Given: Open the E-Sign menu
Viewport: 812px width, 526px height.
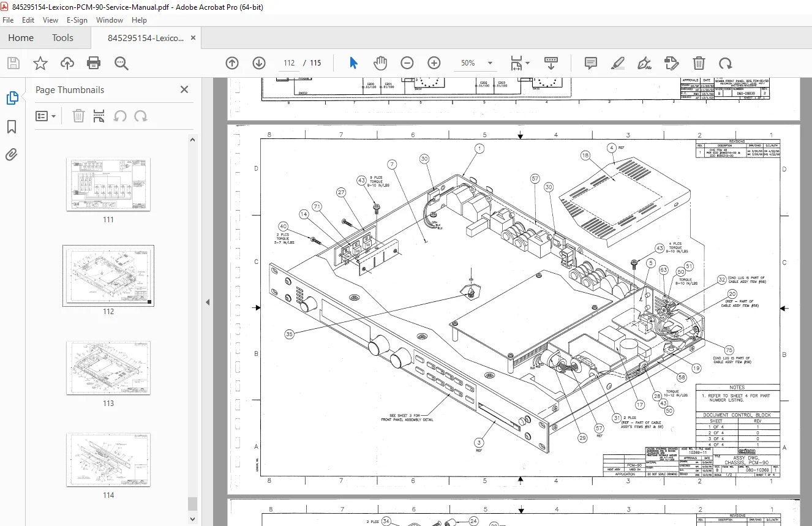Looking at the screenshot, I should coord(77,20).
